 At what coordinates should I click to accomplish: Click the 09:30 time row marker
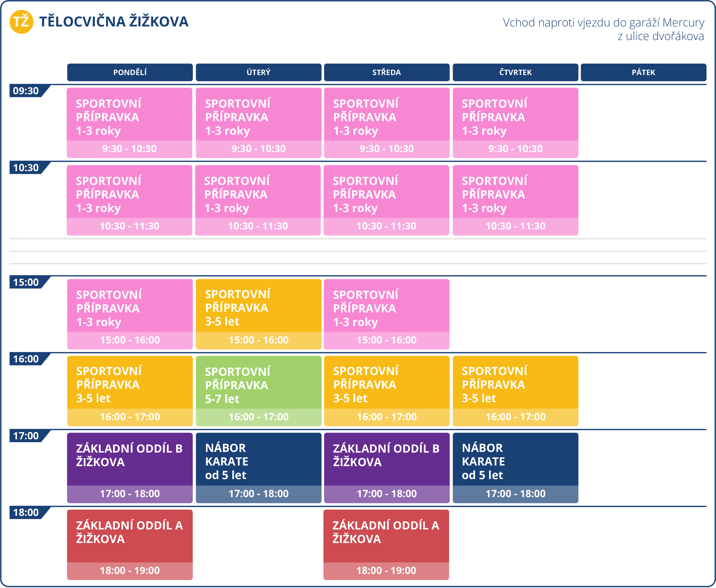[x=26, y=91]
